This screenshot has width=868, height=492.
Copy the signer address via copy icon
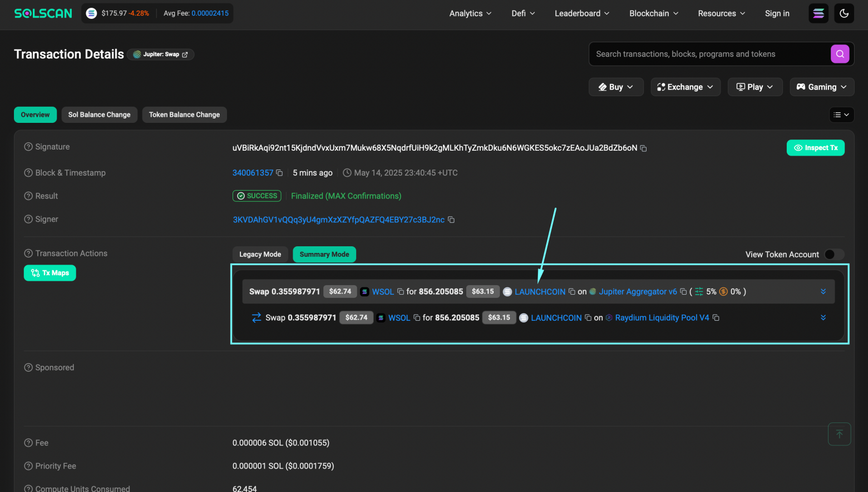[451, 220]
